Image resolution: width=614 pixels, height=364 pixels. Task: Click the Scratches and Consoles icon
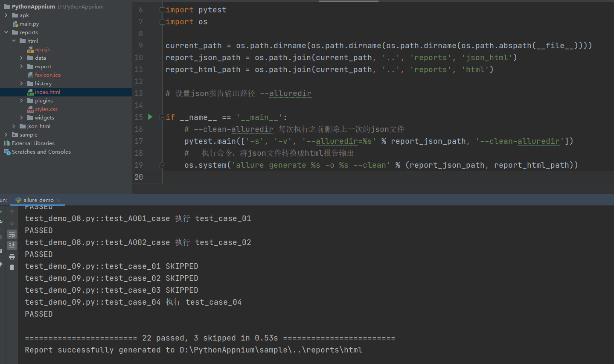point(7,152)
